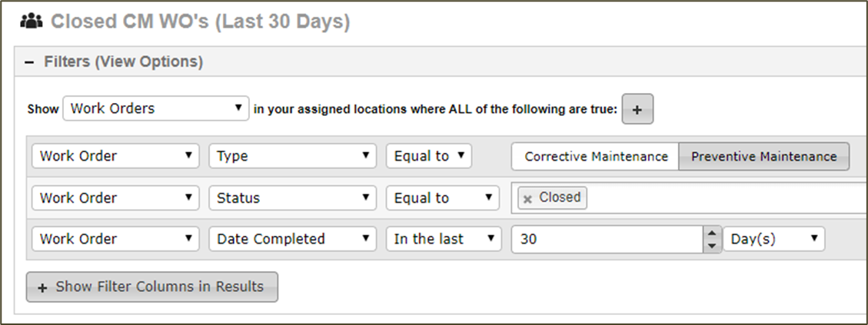868x325 pixels.
Task: Open the Date Completed field dropdown
Action: coord(292,239)
